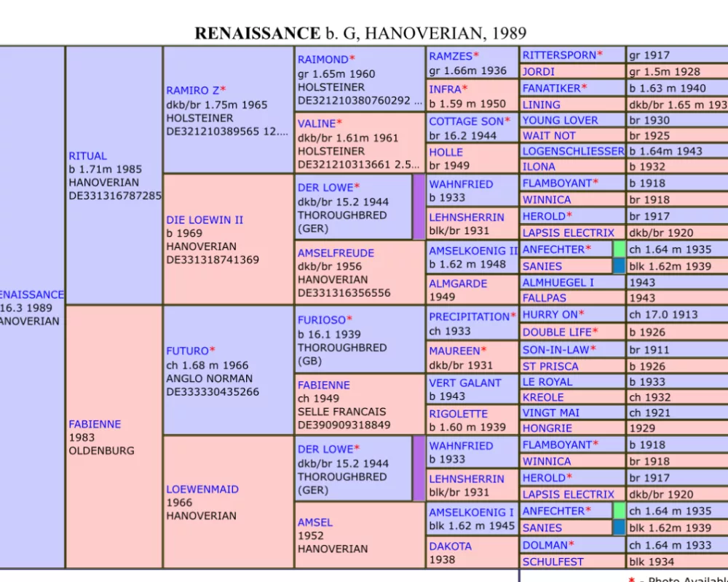Click red photo asterisk next to RAIMOND

point(352,59)
